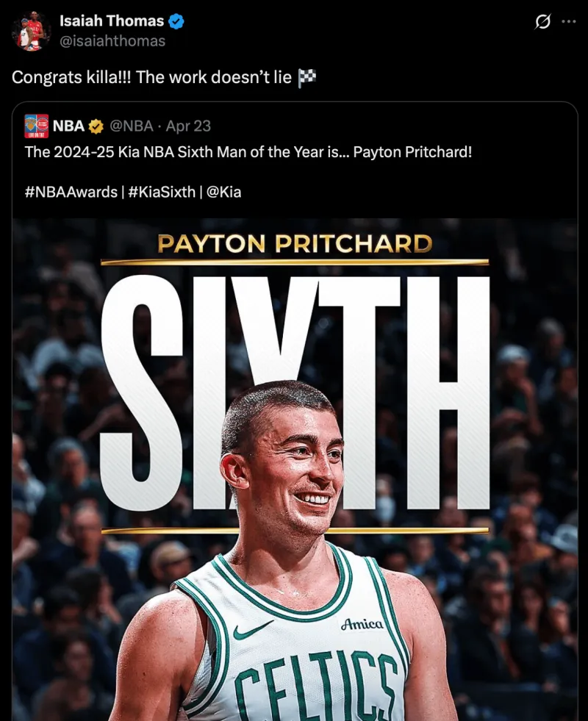Open the Payton Pritchard Sixth Man image
Image resolution: width=588 pixels, height=721 pixels.
coord(295,469)
